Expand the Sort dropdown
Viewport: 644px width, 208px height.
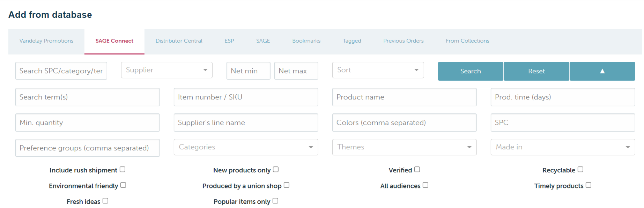[x=378, y=70]
